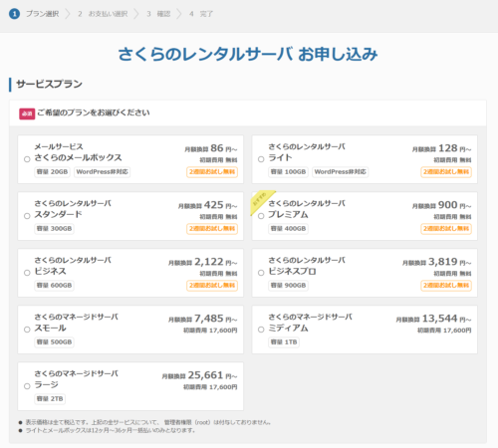Click the 容量 100GB tag
Viewport: 498px width, 448px height.
tap(288, 172)
